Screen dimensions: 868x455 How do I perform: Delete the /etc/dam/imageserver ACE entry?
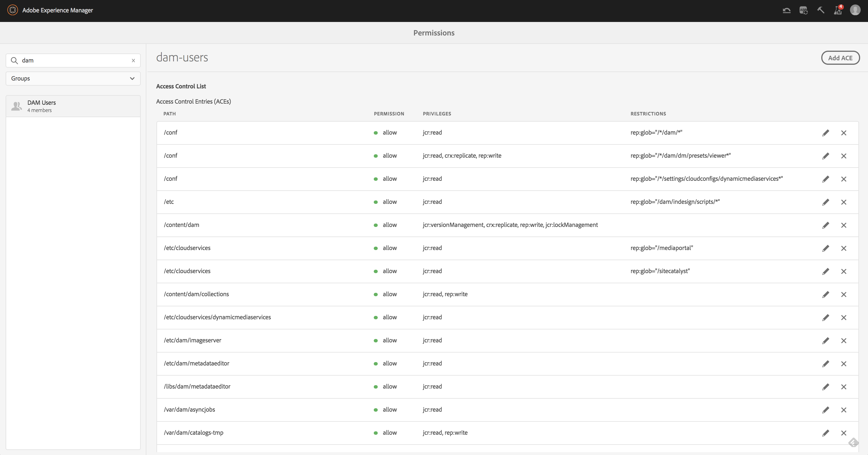(844, 341)
